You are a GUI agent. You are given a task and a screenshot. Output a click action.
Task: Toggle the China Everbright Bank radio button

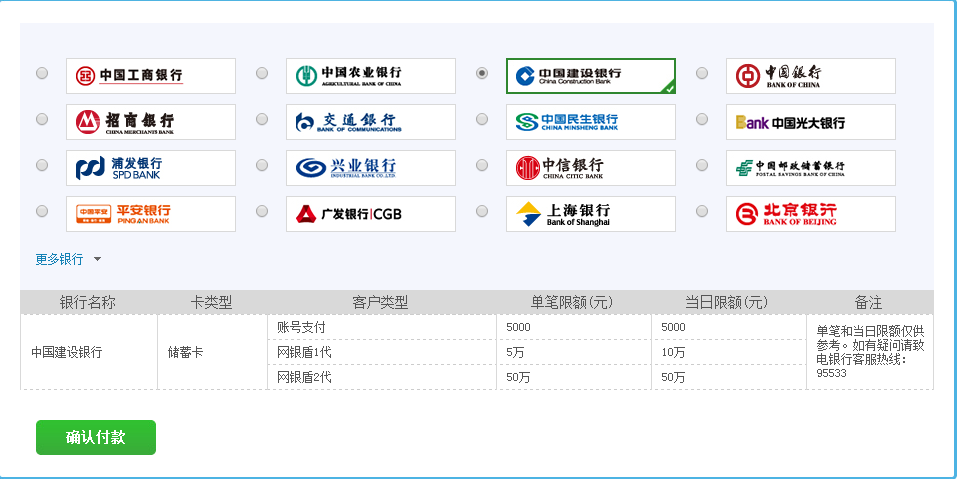pyautogui.click(x=702, y=119)
